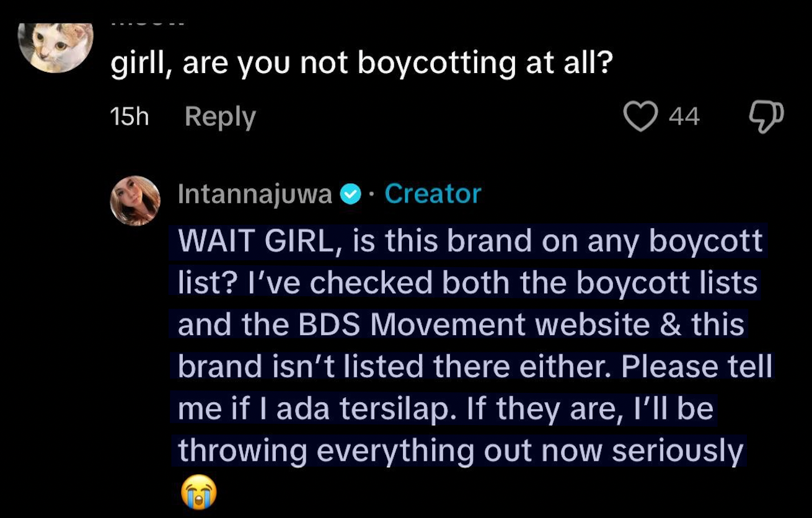Viewport: 812px width, 518px height.
Task: Select the "girll, are you not boycotting" comment
Action: tap(358, 64)
